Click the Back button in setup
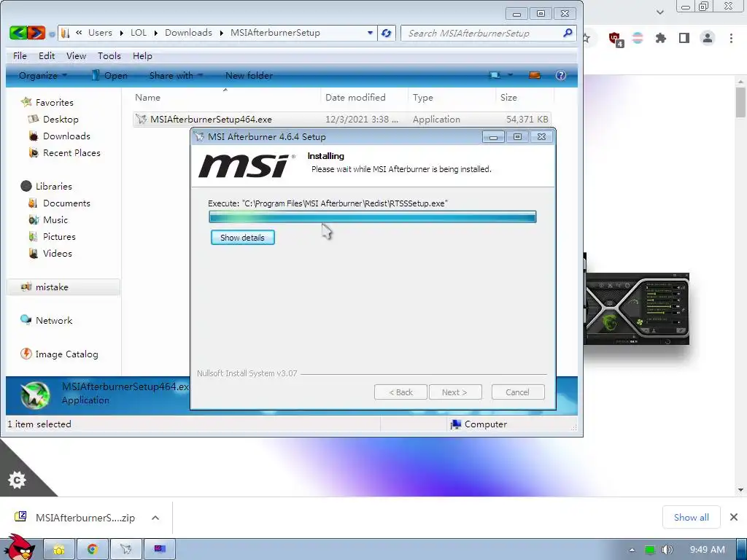747x560 pixels. tap(400, 392)
